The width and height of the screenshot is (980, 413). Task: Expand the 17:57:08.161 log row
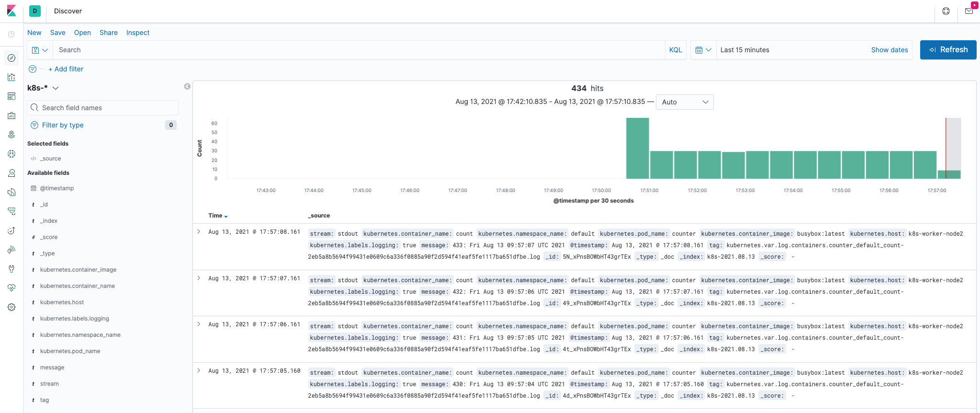[199, 231]
